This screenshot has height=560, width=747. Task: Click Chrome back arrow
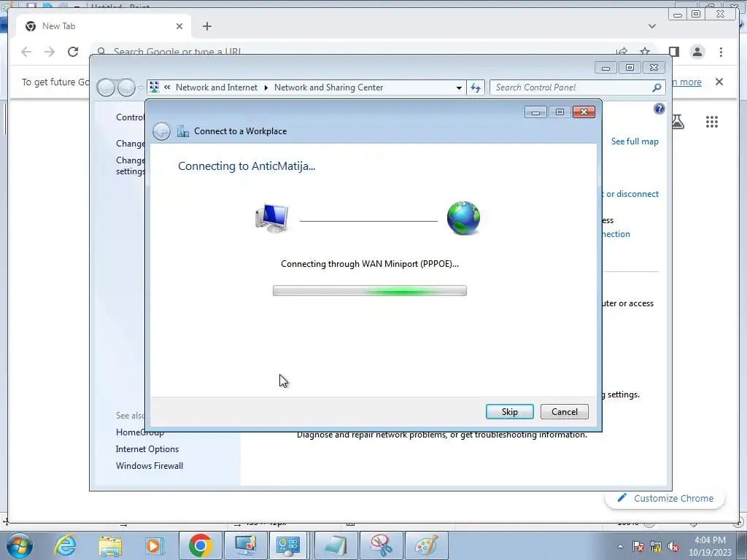point(26,52)
